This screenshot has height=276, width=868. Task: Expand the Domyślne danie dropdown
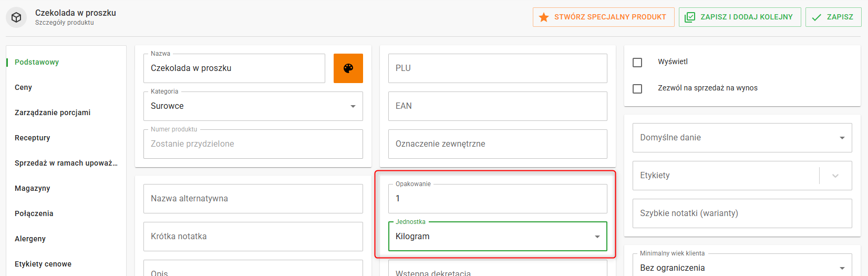(x=842, y=138)
